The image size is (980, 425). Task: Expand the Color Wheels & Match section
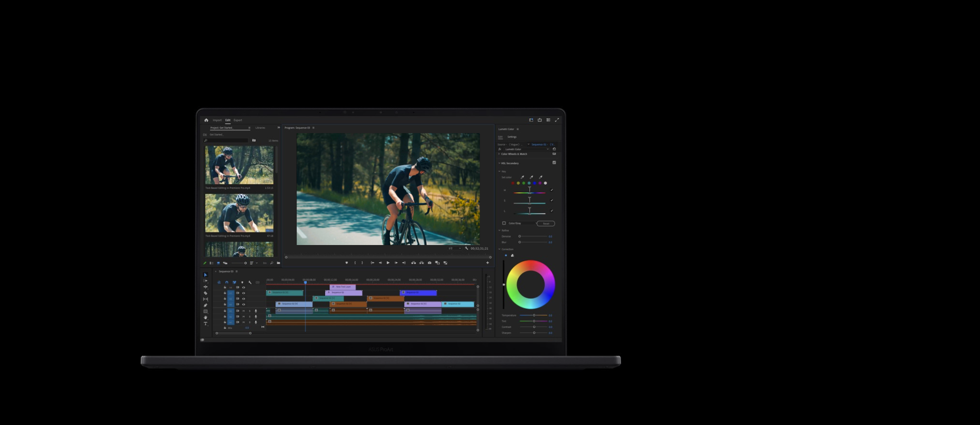(x=499, y=154)
